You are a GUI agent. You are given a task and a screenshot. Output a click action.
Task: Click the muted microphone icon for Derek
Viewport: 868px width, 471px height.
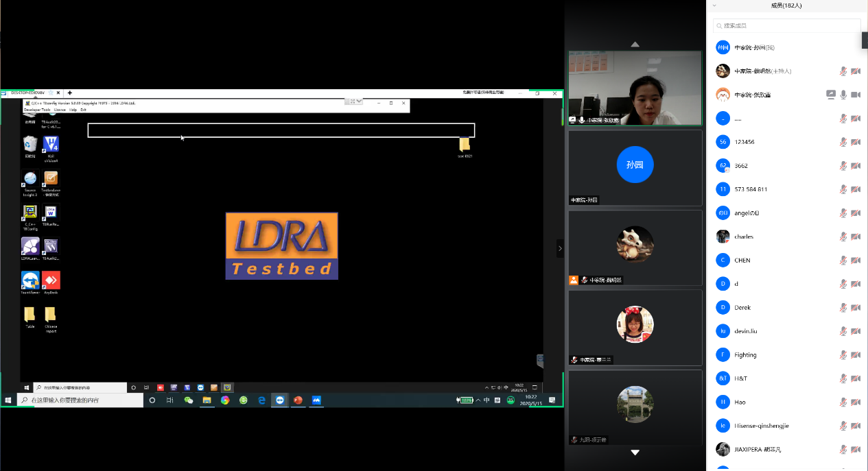tap(843, 308)
